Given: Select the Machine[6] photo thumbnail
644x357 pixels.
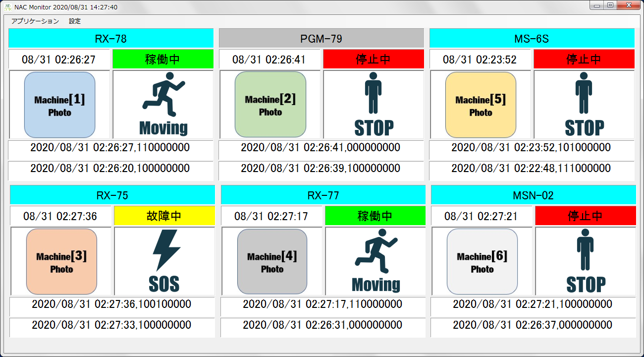Looking at the screenshot, I should point(482,261).
